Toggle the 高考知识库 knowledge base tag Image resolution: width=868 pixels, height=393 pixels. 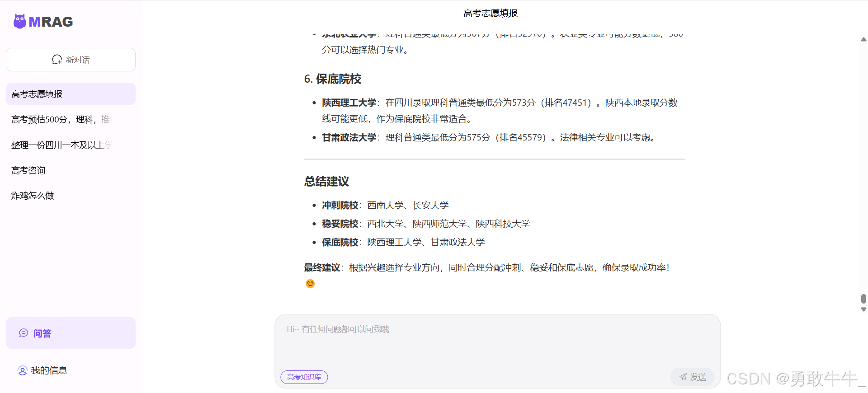(304, 377)
